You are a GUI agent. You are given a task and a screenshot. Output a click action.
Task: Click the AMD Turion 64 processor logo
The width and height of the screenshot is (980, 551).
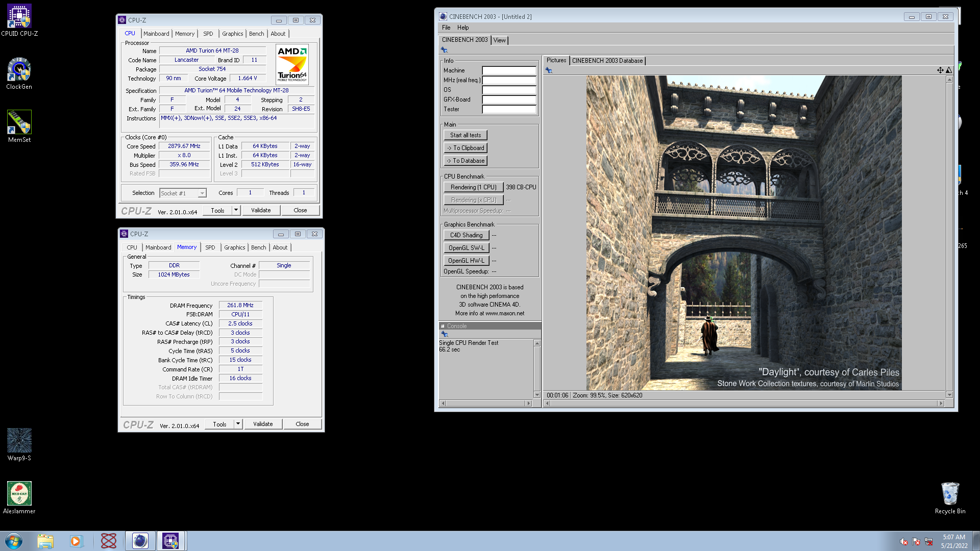pos(292,64)
